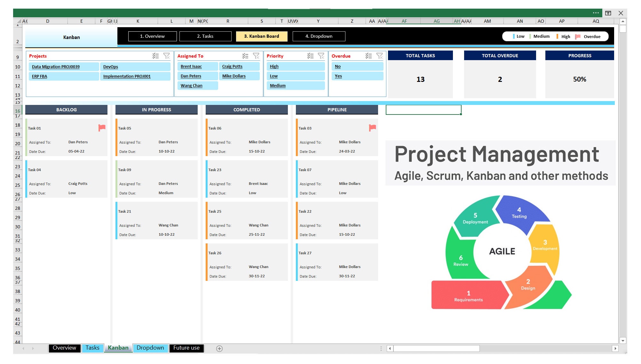Click the multi-select icon on the Assigned To slicer
641x364 pixels.
click(x=246, y=56)
